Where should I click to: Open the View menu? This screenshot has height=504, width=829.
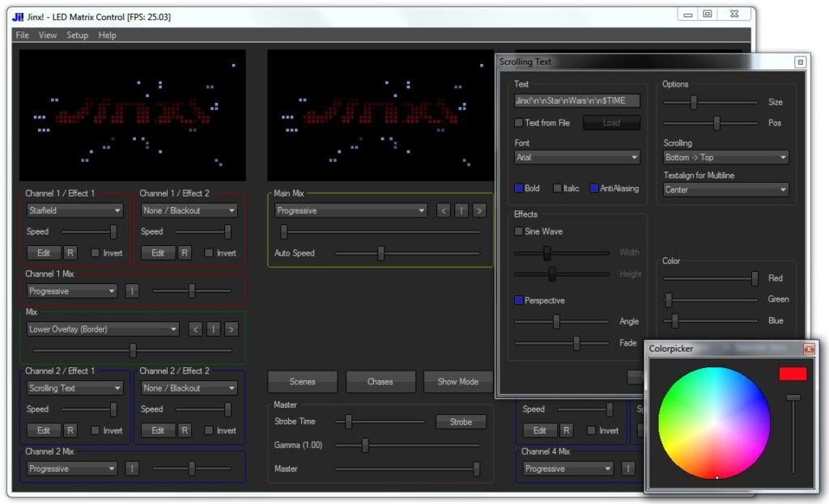pyautogui.click(x=47, y=34)
